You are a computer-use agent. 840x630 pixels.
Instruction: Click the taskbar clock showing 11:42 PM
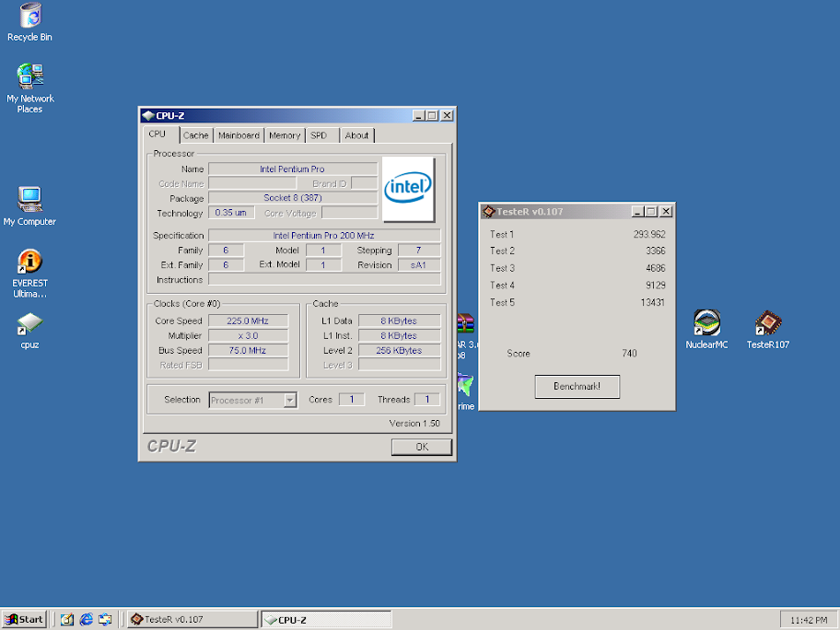coord(809,620)
